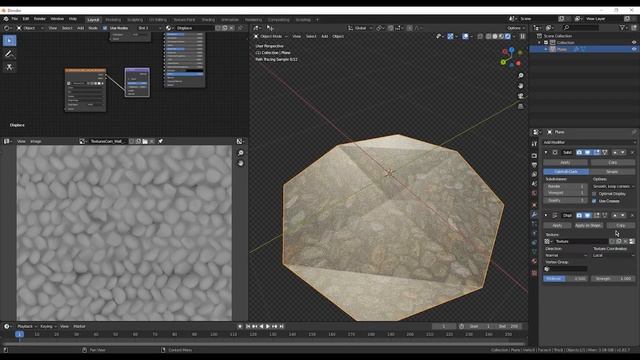
Task: Switch viewport shading to Rendered mode
Action: pyautogui.click(x=508, y=36)
